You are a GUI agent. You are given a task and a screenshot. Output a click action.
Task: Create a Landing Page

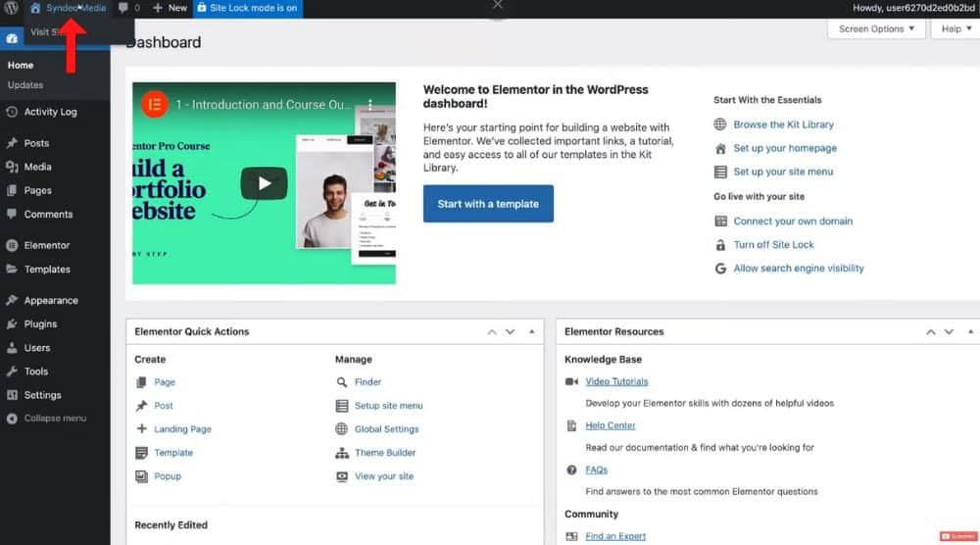point(182,429)
